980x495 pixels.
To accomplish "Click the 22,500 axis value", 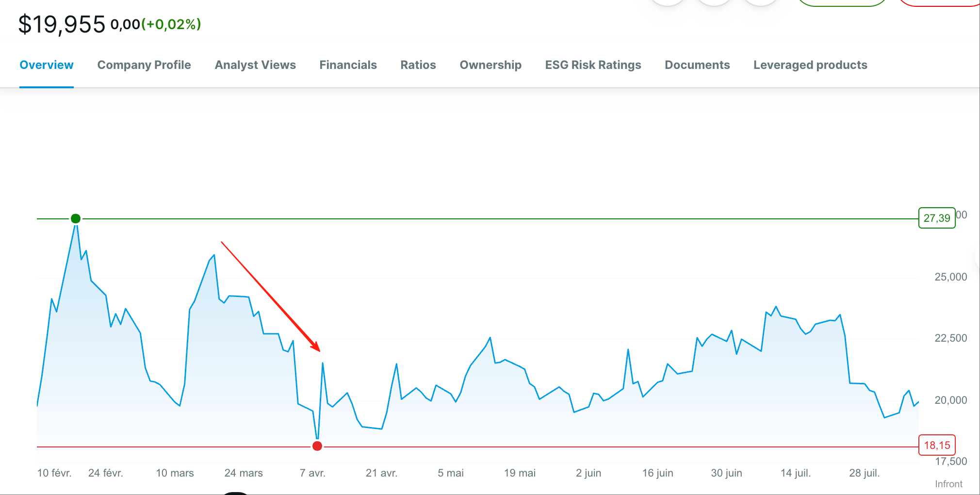I will coord(950,338).
